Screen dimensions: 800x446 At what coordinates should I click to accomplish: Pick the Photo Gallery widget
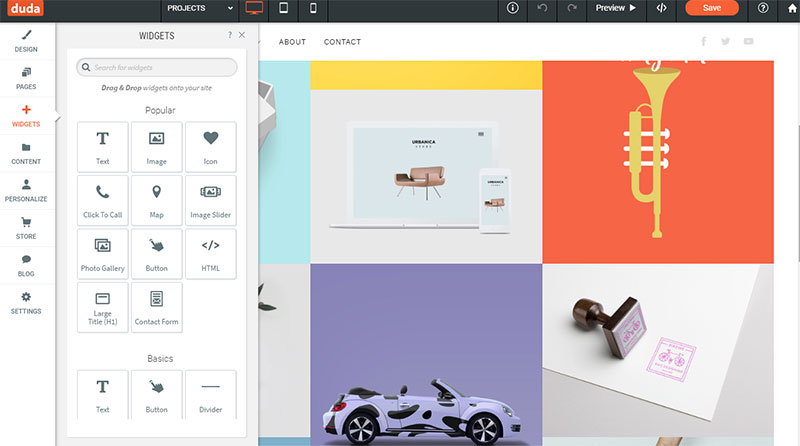click(x=103, y=254)
